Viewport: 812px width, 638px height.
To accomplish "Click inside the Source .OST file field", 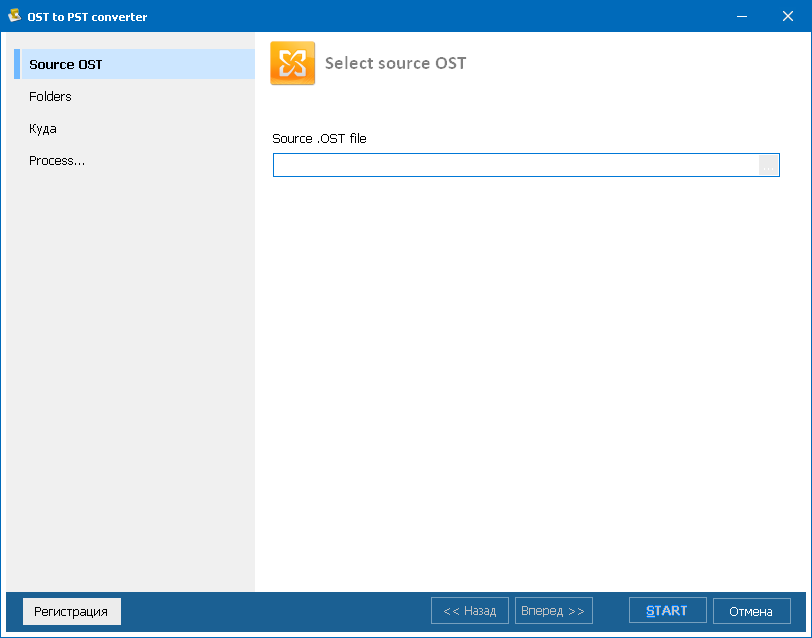I will click(510, 164).
